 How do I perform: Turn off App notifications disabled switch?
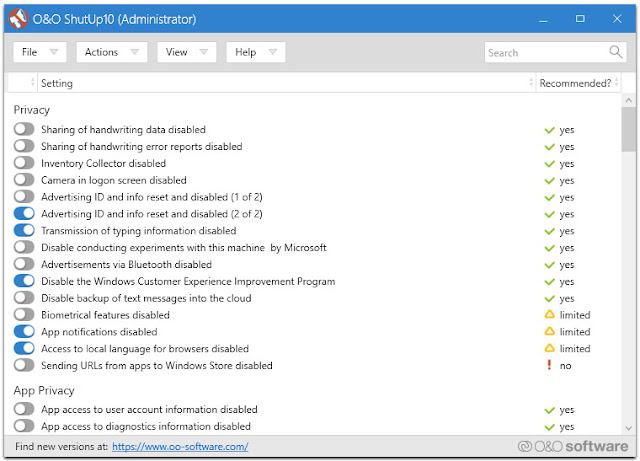24,331
